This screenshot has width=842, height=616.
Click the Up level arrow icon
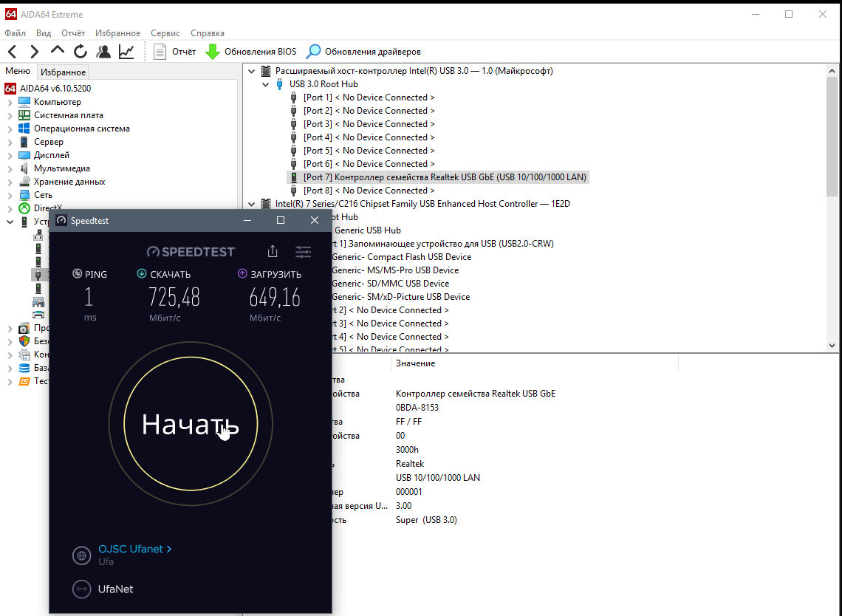pos(57,51)
